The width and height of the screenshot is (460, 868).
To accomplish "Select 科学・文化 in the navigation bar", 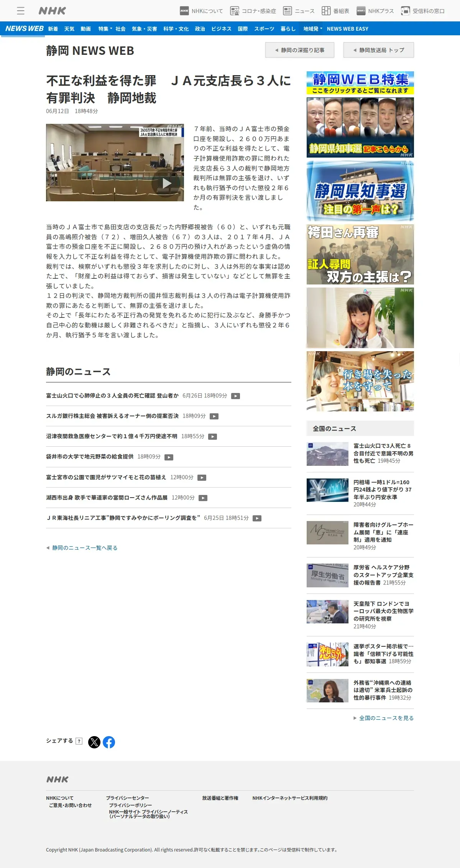I will pos(176,29).
